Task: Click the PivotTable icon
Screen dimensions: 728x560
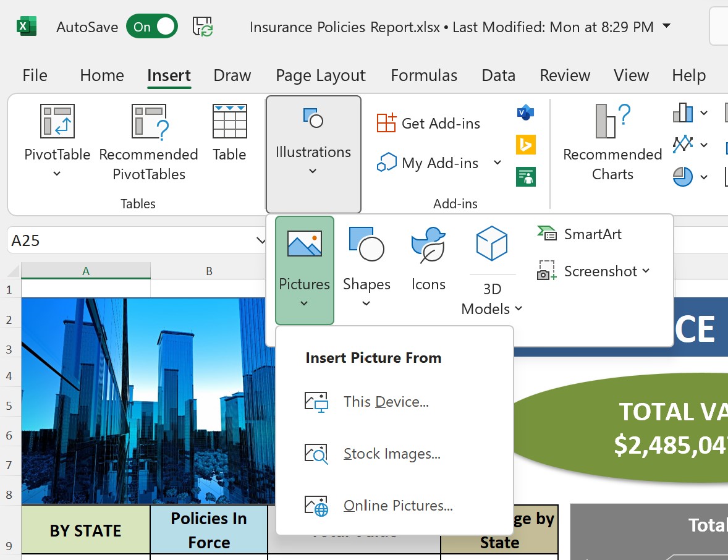Action: coord(57,121)
